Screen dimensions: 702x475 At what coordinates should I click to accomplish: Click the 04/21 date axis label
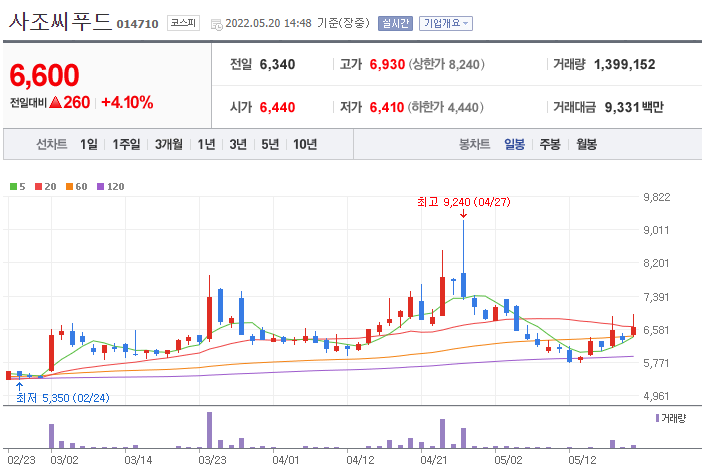(x=434, y=460)
